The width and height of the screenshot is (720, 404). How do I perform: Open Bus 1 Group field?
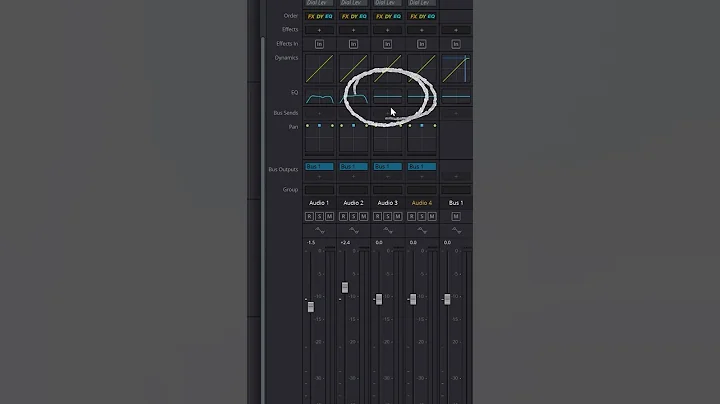coord(456,190)
